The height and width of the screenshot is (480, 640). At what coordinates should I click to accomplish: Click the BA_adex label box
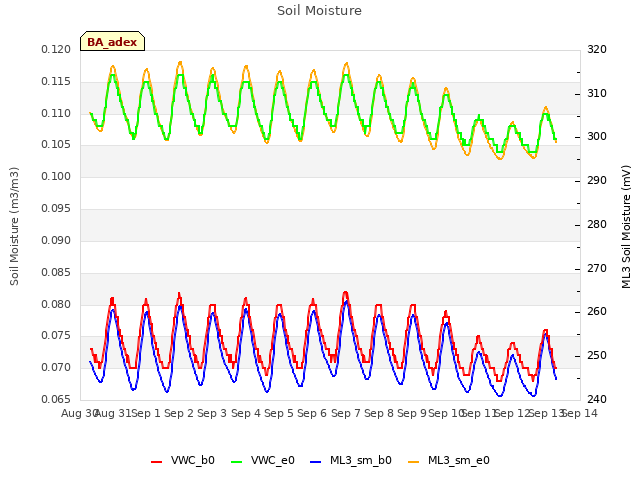click(x=112, y=41)
